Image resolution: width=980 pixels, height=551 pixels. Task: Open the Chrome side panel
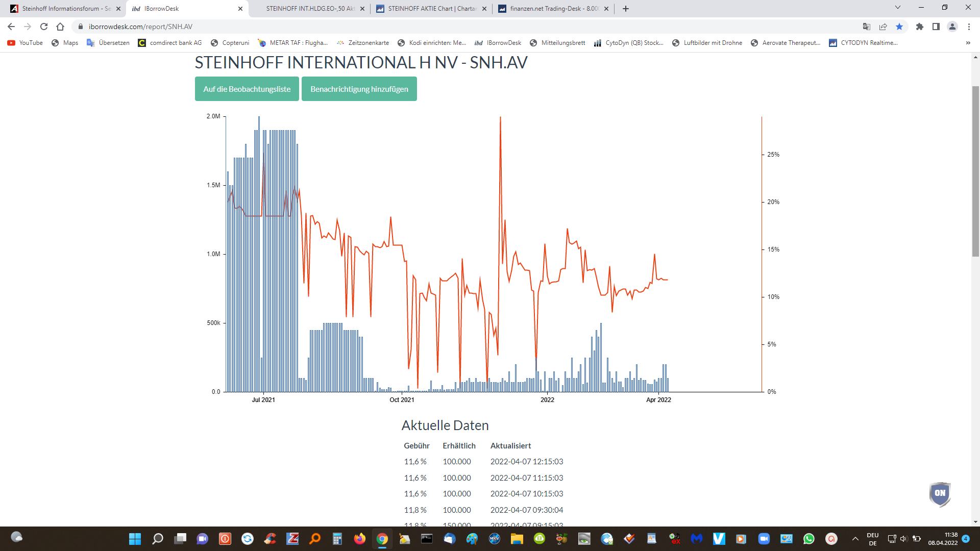pos(936,27)
